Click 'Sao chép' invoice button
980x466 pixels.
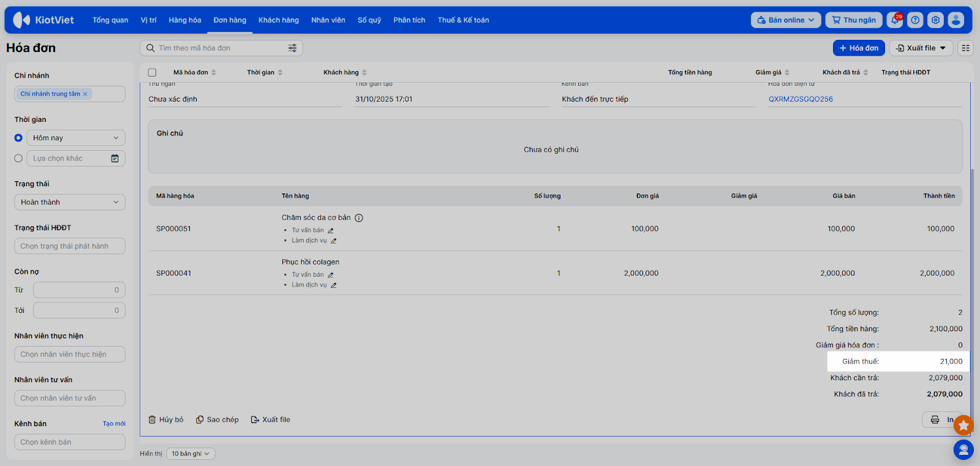click(x=217, y=419)
